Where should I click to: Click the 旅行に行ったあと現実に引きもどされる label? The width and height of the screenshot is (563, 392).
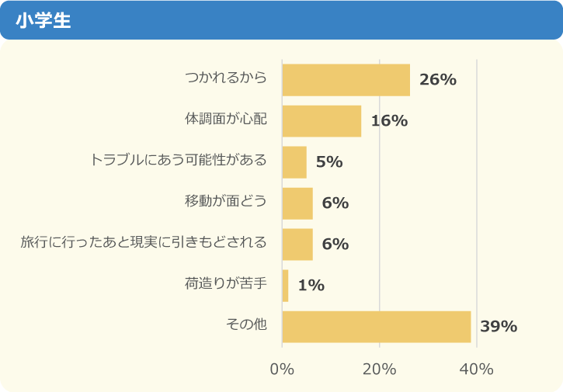pos(144,242)
